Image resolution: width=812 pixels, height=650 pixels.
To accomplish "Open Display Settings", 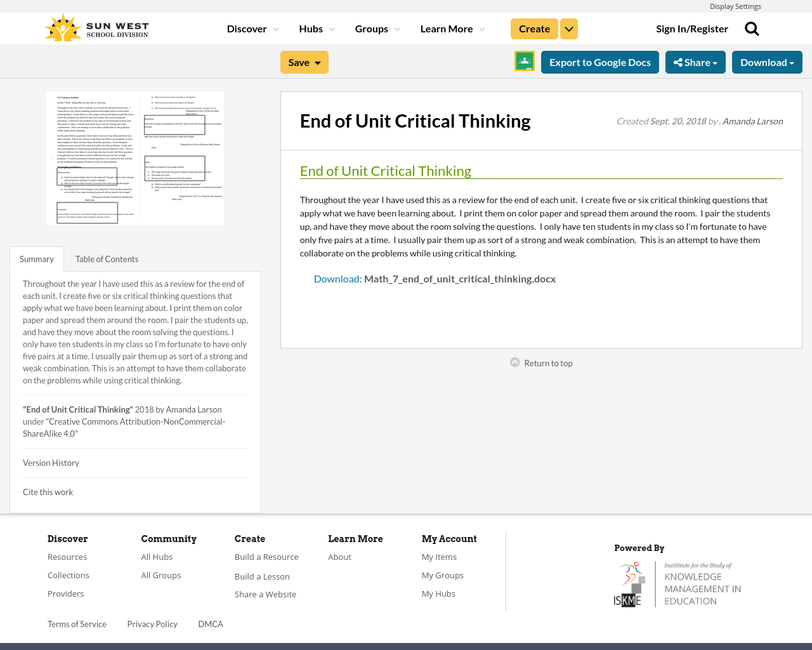I will (x=735, y=6).
